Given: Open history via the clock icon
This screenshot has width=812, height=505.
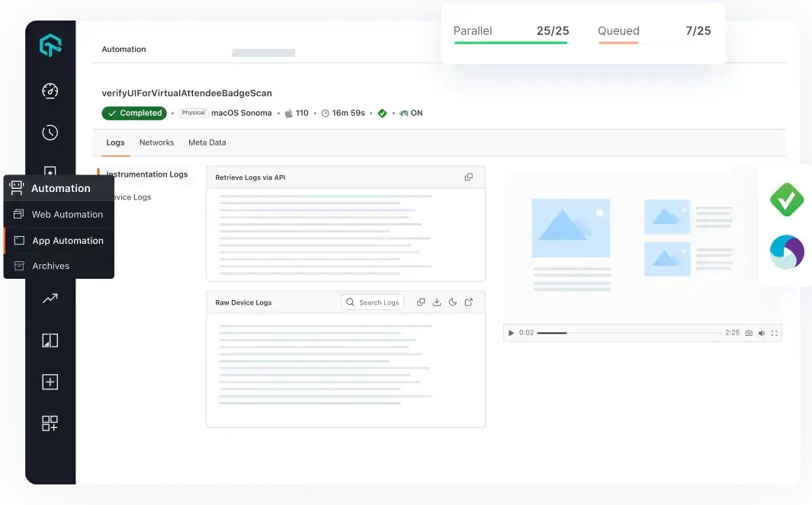Looking at the screenshot, I should (x=49, y=132).
